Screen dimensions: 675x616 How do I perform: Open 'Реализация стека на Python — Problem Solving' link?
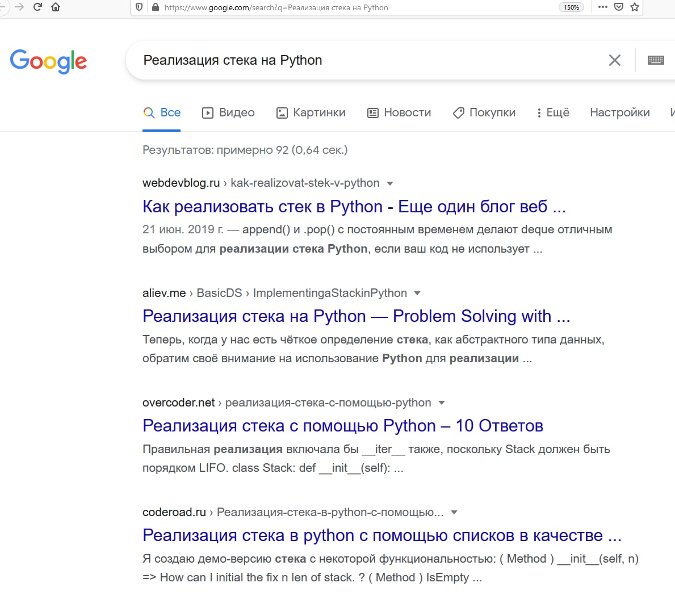click(x=356, y=316)
